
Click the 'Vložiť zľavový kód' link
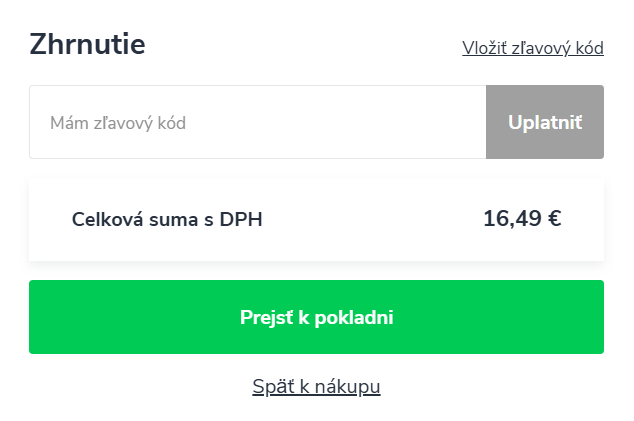(532, 48)
